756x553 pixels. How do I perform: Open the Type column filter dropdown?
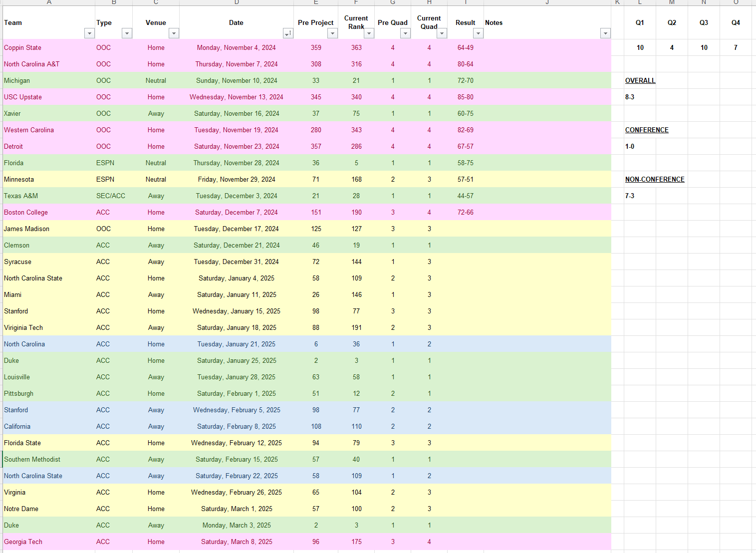(127, 33)
